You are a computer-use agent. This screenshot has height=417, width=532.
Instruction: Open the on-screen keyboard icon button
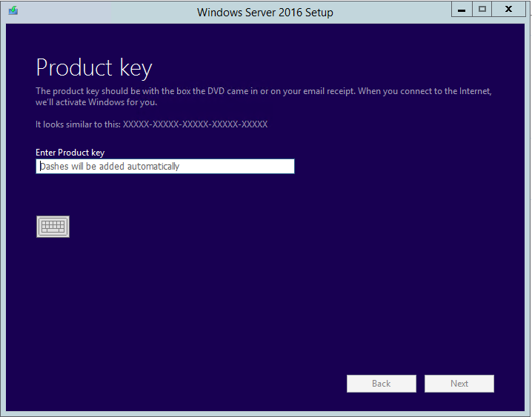pos(53,227)
